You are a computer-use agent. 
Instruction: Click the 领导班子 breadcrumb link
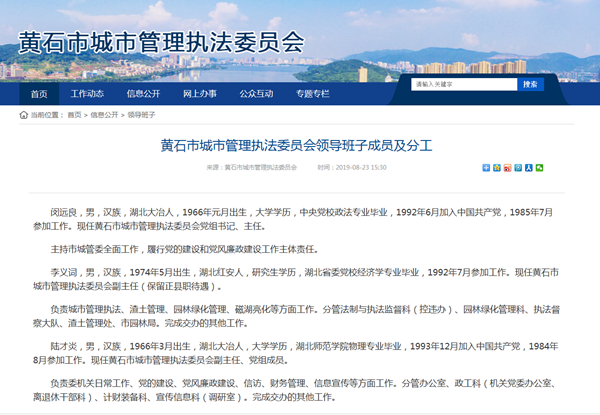pos(141,115)
